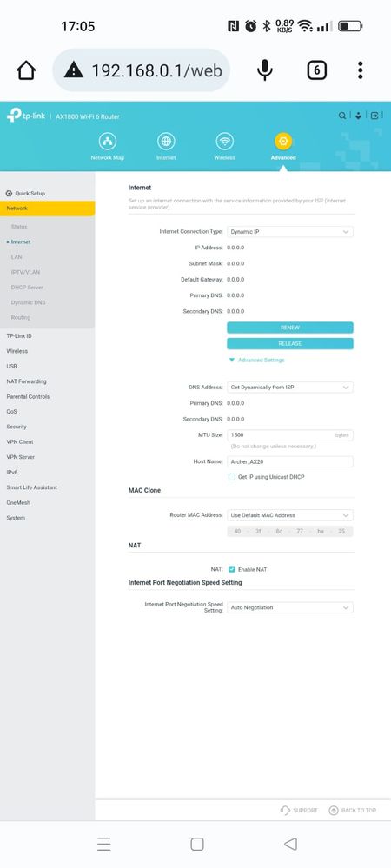The height and width of the screenshot is (868, 391).
Task: Open the Wireless wifi icon
Action: (224, 141)
